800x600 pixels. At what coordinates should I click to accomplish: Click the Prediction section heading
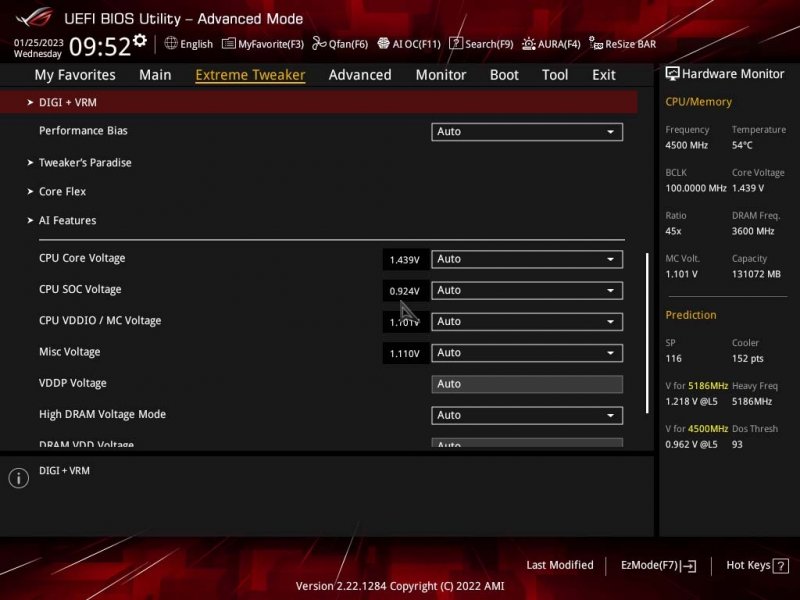coord(691,315)
